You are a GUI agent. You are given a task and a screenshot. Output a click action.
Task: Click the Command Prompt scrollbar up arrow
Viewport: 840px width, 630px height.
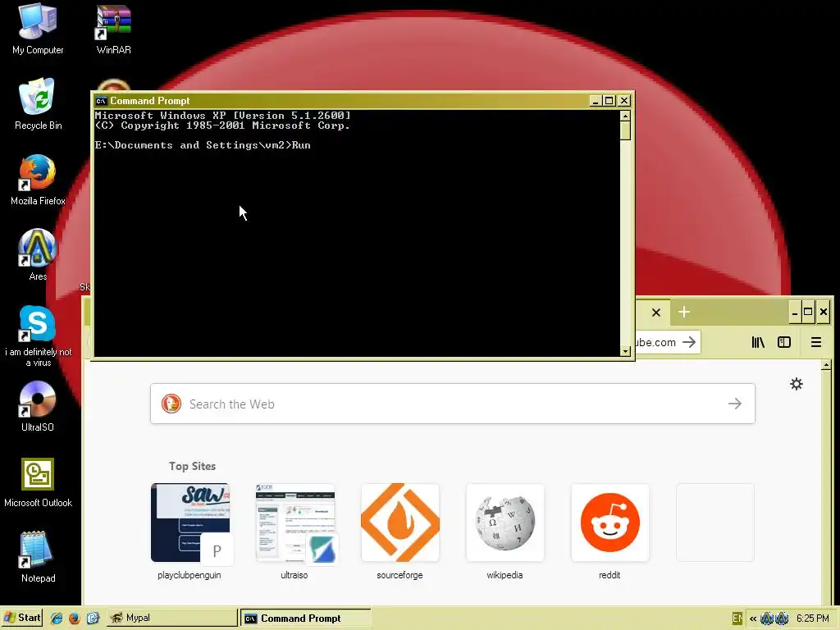pos(625,116)
